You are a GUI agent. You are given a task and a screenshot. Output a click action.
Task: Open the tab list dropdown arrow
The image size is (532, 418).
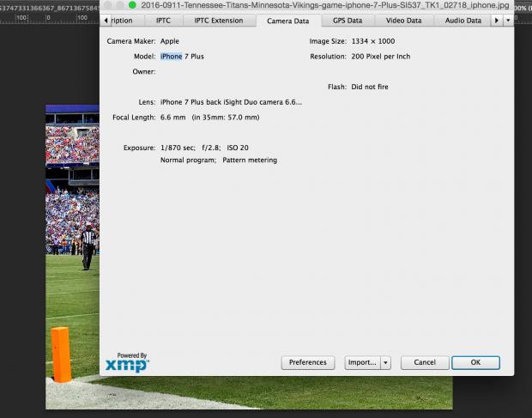click(x=508, y=20)
